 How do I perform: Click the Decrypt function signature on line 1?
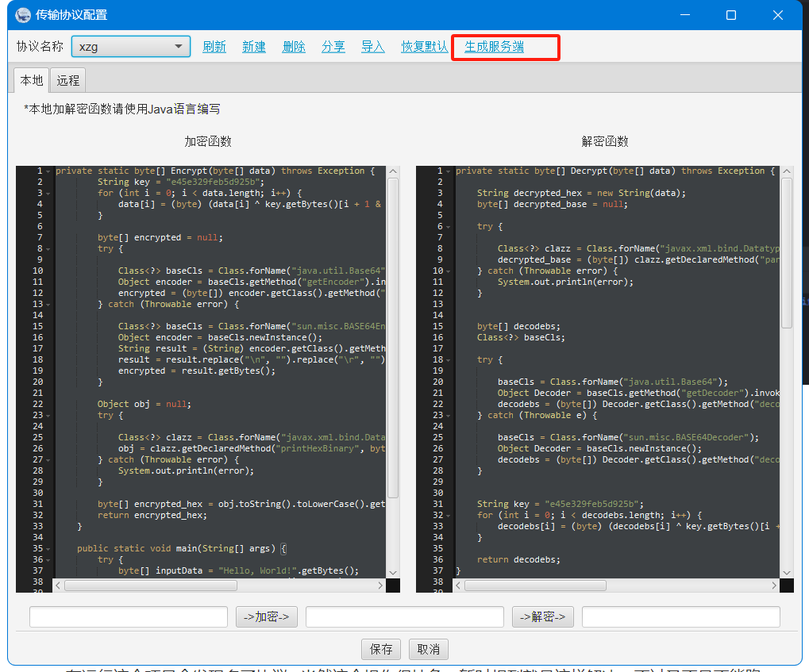[x=615, y=171]
